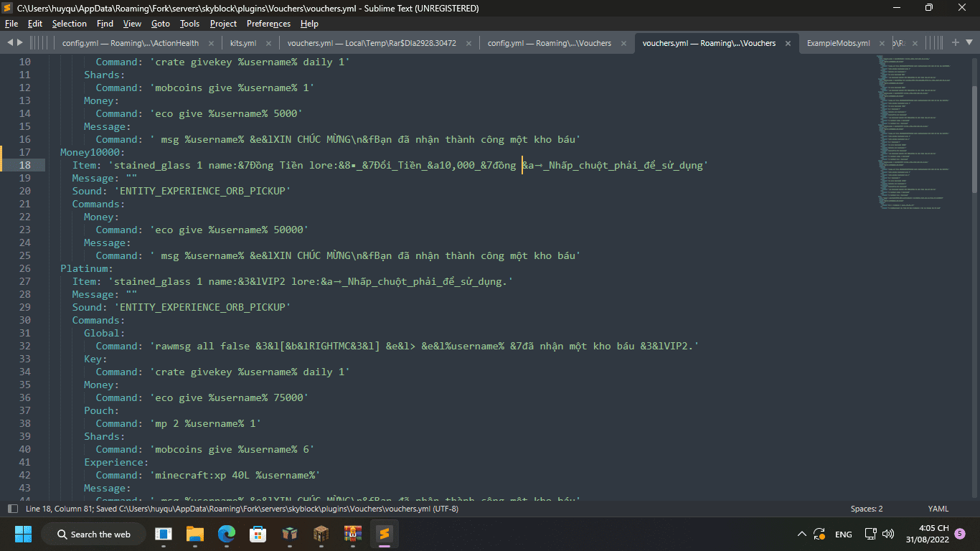This screenshot has height=551, width=980.
Task: Place cursor on 'Platinum:' line
Action: tap(87, 268)
